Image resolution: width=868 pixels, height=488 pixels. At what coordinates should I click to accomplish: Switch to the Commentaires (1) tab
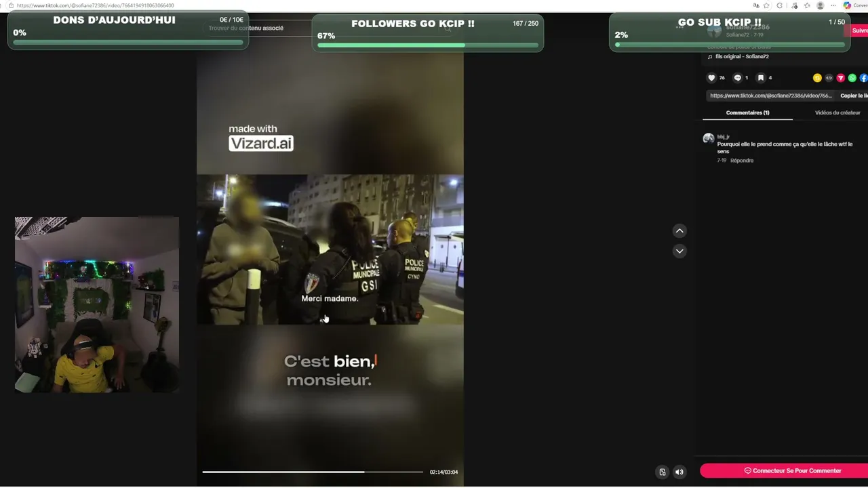click(747, 113)
